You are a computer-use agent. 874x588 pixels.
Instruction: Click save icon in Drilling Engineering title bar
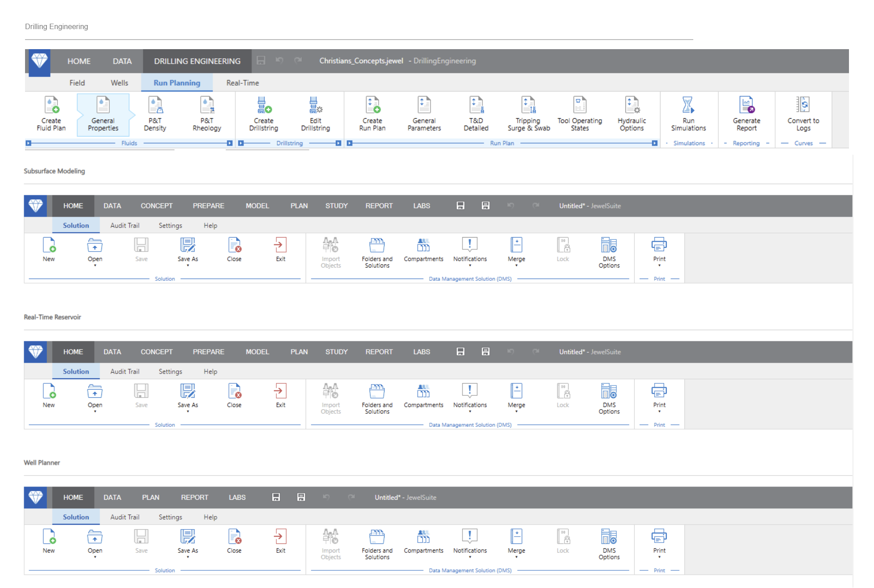pos(261,61)
